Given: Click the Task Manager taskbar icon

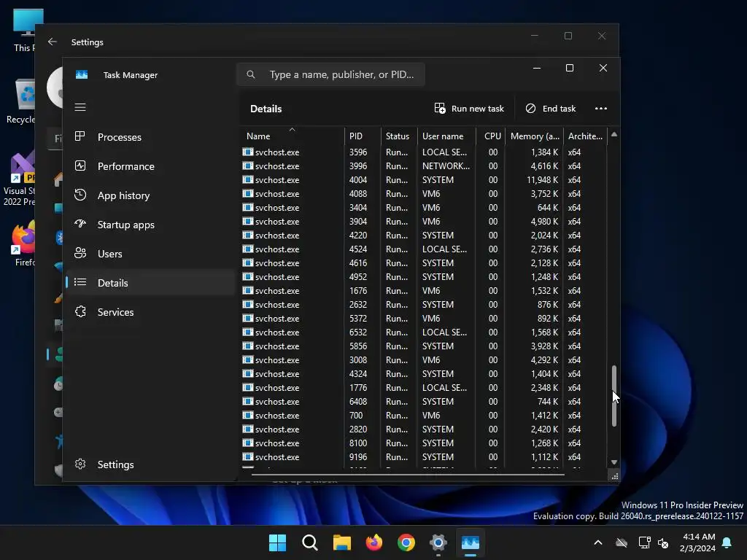Looking at the screenshot, I should (x=471, y=542).
